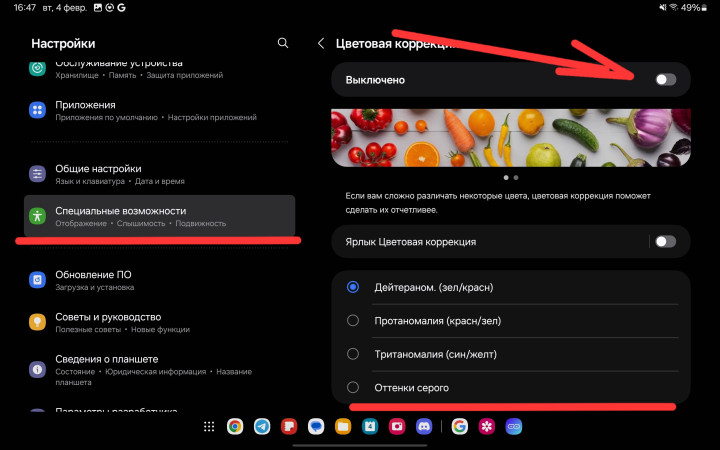The height and width of the screenshot is (450, 720).
Task: Select Дейтераном. (зел/красн) radio button
Action: coord(353,287)
